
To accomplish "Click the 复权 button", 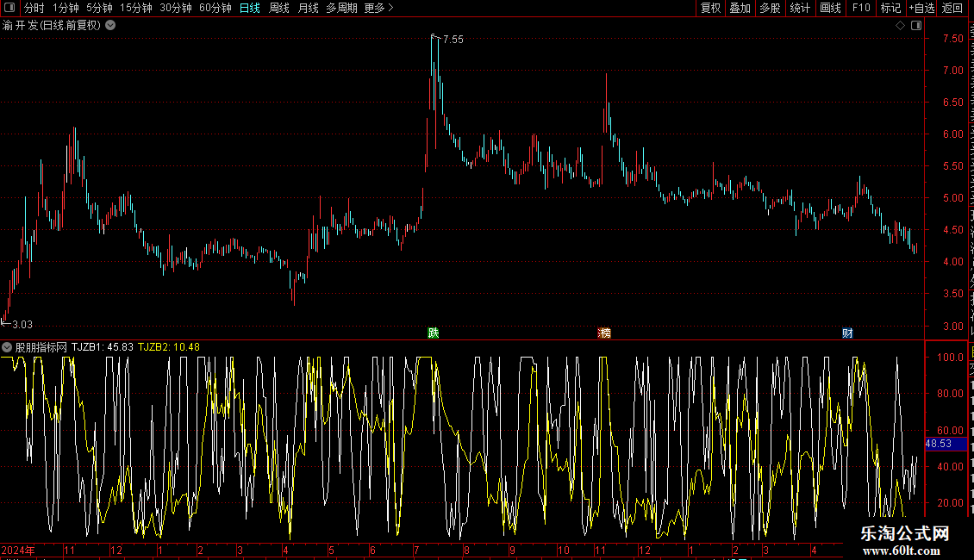I will 710,8.
